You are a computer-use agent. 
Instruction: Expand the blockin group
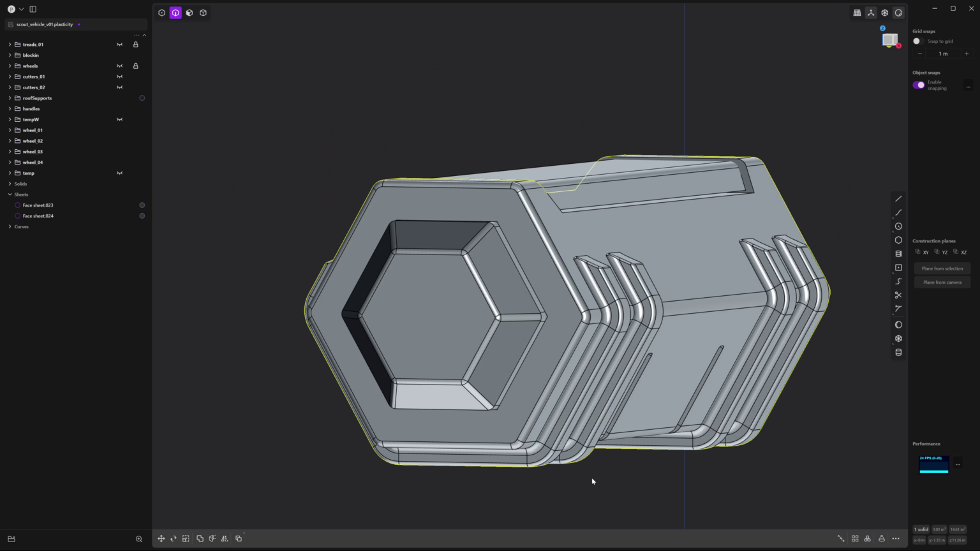pos(10,55)
